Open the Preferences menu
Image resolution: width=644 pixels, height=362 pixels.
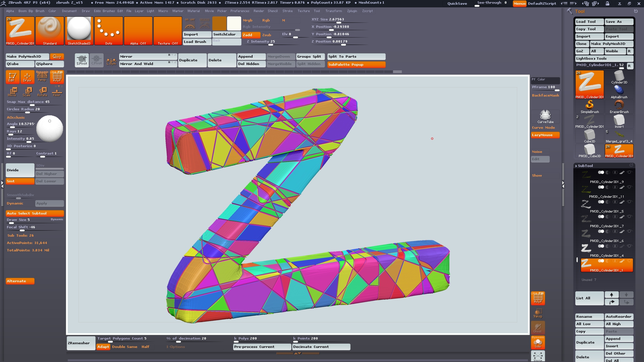(x=239, y=11)
